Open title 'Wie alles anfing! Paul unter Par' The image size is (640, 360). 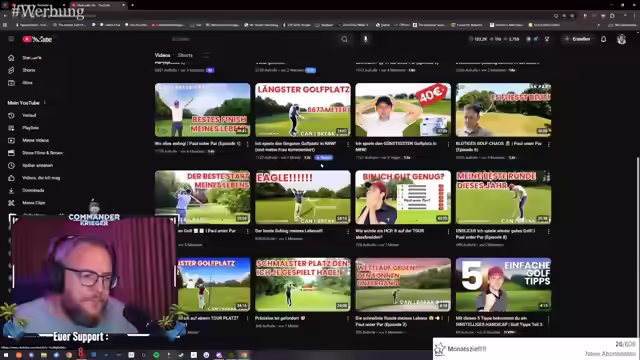click(198, 144)
